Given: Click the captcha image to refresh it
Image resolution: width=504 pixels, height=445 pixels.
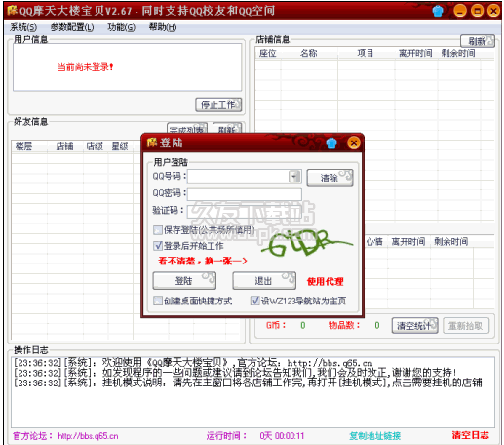Looking at the screenshot, I should click(307, 243).
